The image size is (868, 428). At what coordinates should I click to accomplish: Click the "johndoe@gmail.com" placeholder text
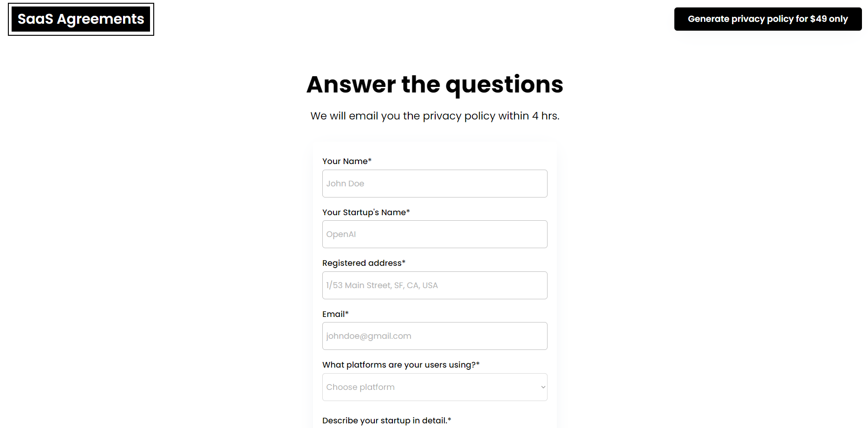pyautogui.click(x=369, y=336)
